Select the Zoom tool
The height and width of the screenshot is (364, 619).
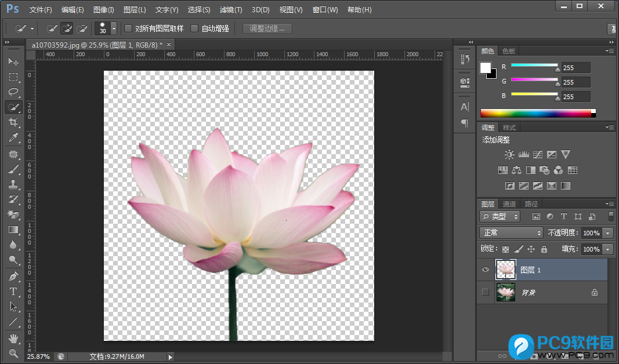13,353
